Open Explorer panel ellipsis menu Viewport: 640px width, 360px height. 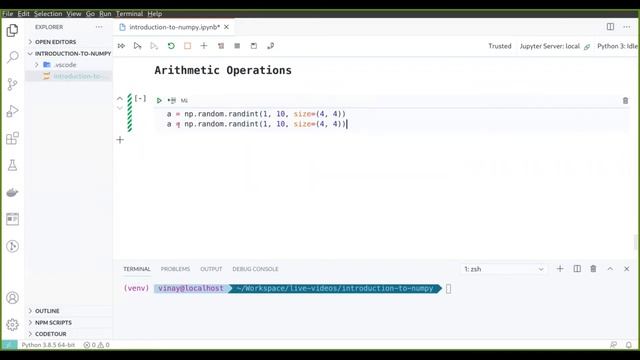99,27
